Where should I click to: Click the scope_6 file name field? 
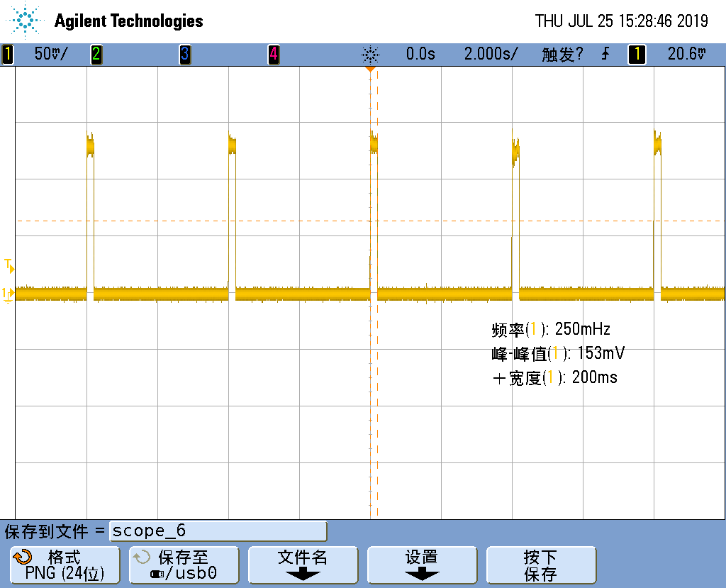pyautogui.click(x=218, y=531)
